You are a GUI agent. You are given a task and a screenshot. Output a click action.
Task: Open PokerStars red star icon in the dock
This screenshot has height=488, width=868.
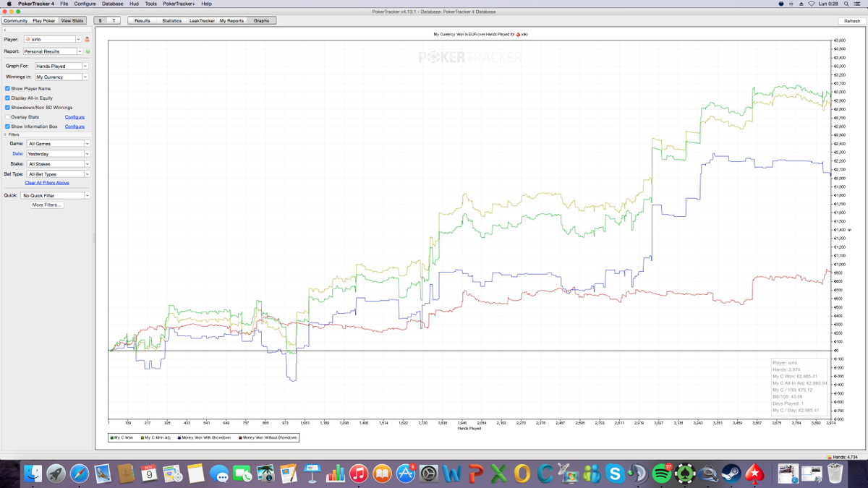(x=755, y=474)
